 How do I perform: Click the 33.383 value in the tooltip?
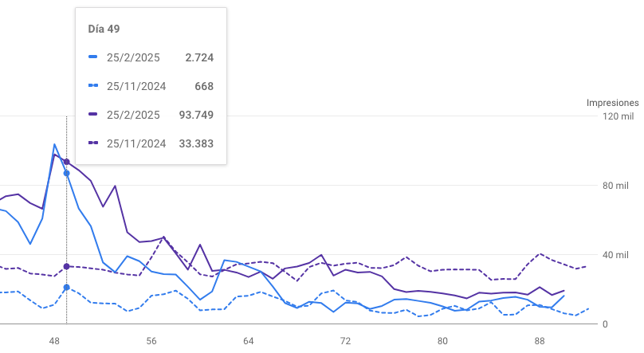click(x=196, y=143)
